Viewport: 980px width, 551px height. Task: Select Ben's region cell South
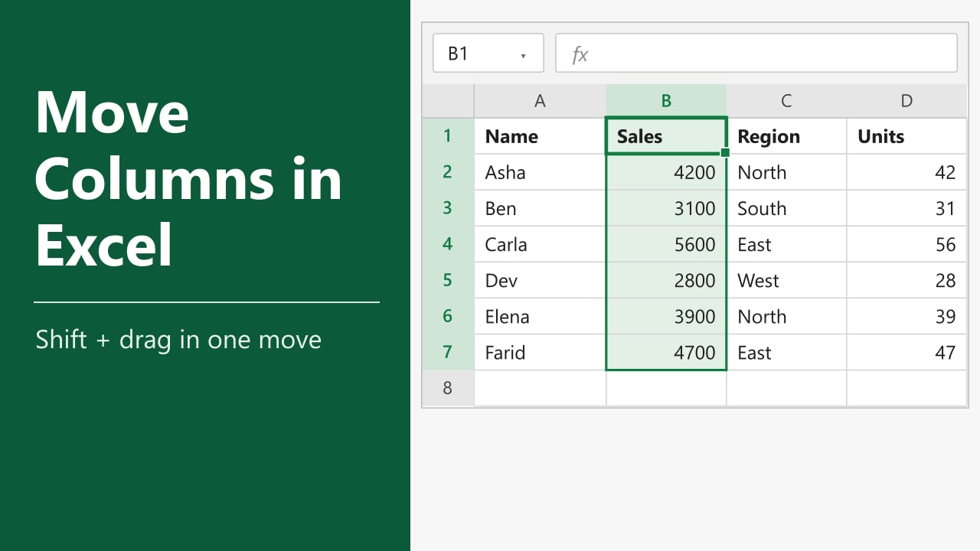click(786, 208)
